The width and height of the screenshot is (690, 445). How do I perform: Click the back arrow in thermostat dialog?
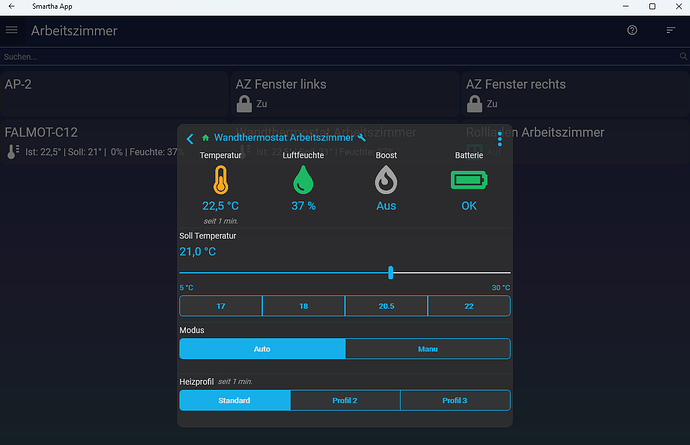(190, 138)
